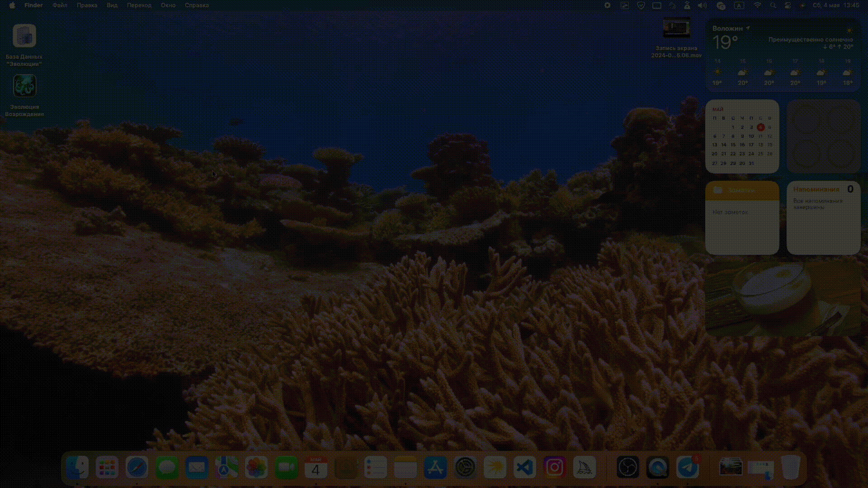Launch Visual Studio Code from Dock
The image size is (868, 488).
(524, 468)
